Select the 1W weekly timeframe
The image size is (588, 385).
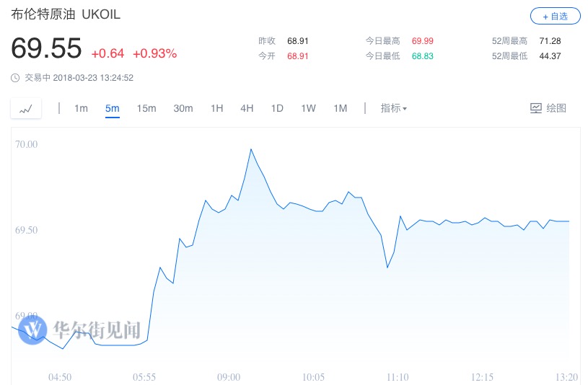click(309, 108)
